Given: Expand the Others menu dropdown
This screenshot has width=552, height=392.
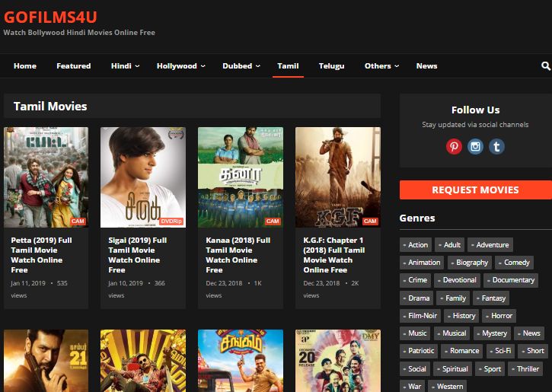Looking at the screenshot, I should [381, 65].
